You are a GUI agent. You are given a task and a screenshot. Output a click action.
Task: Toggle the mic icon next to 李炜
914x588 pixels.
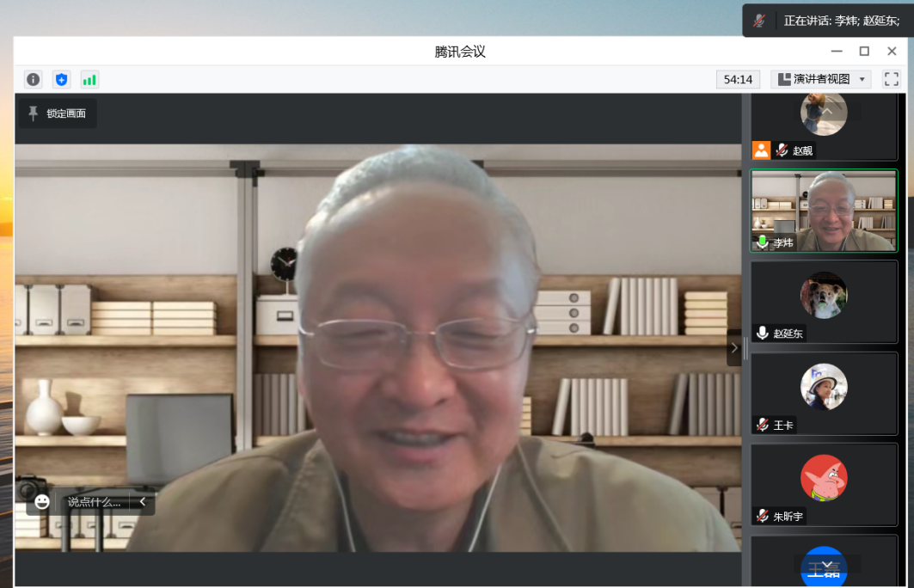point(762,242)
